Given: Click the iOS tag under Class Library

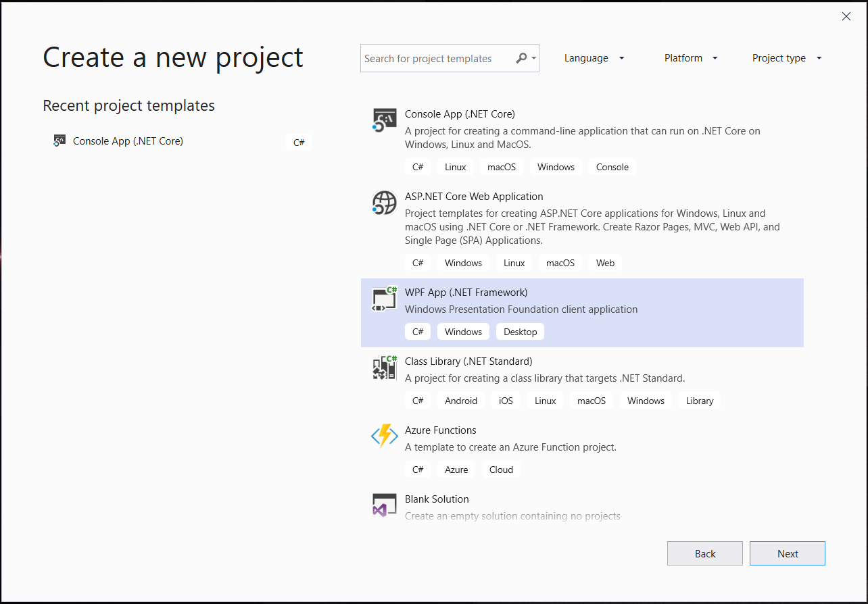Looking at the screenshot, I should [506, 401].
